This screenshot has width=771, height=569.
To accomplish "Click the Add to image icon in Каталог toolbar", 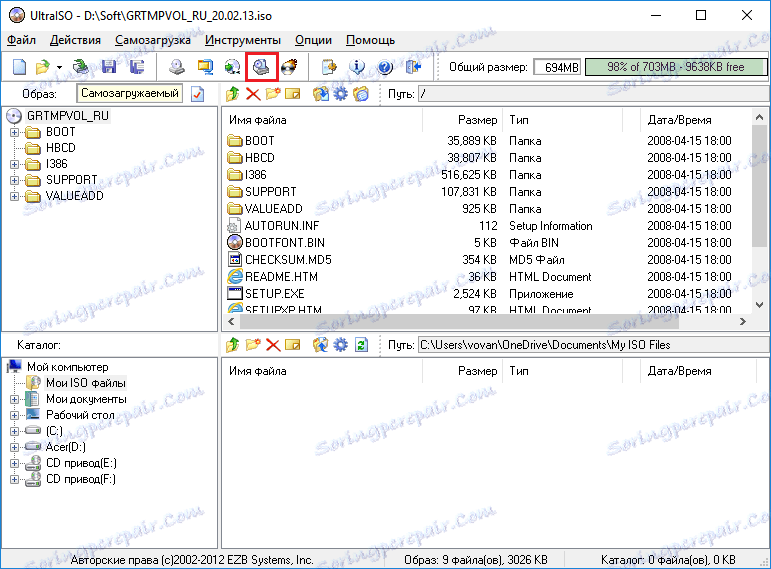I will click(321, 345).
